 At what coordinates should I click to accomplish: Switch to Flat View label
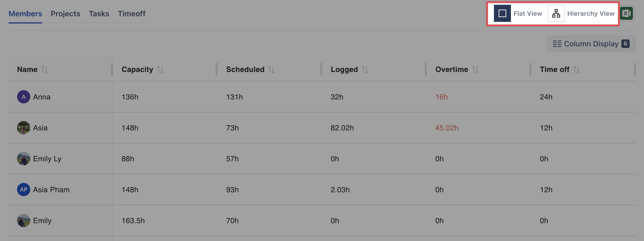[527, 13]
